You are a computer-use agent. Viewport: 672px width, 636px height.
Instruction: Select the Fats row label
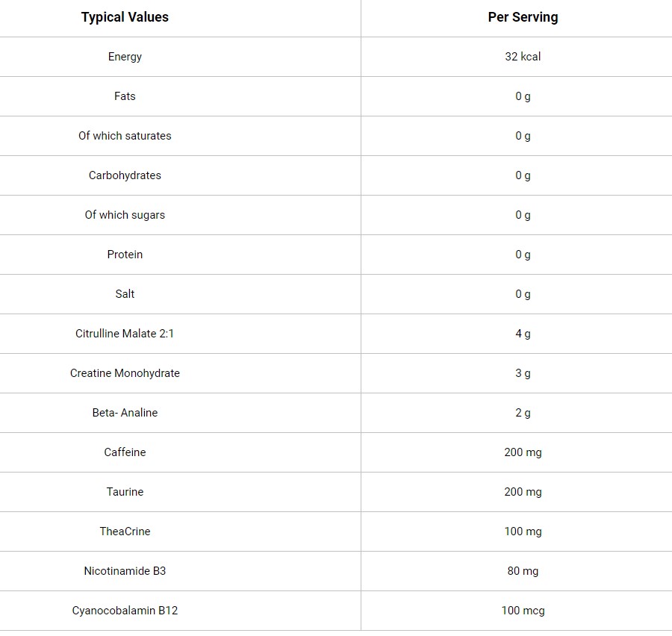(125, 96)
